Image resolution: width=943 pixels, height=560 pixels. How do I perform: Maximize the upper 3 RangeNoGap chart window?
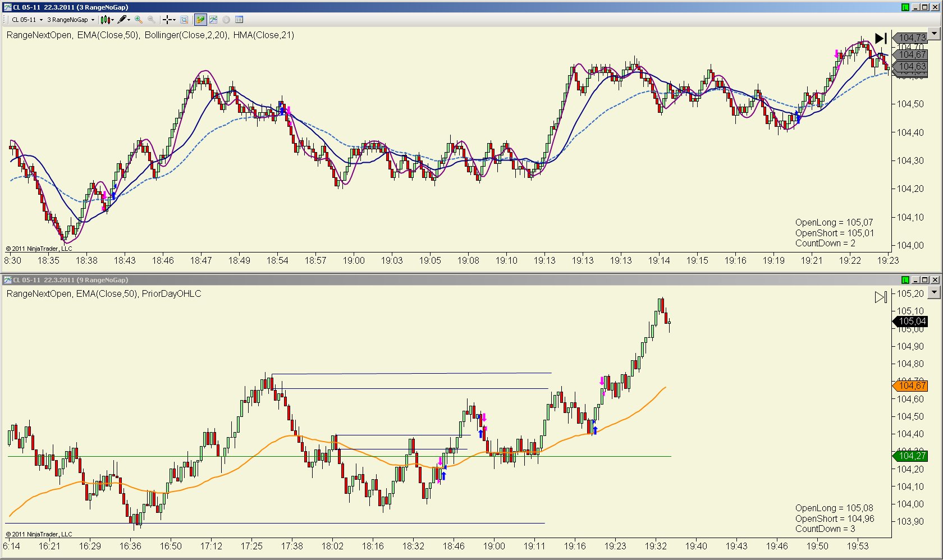point(926,7)
